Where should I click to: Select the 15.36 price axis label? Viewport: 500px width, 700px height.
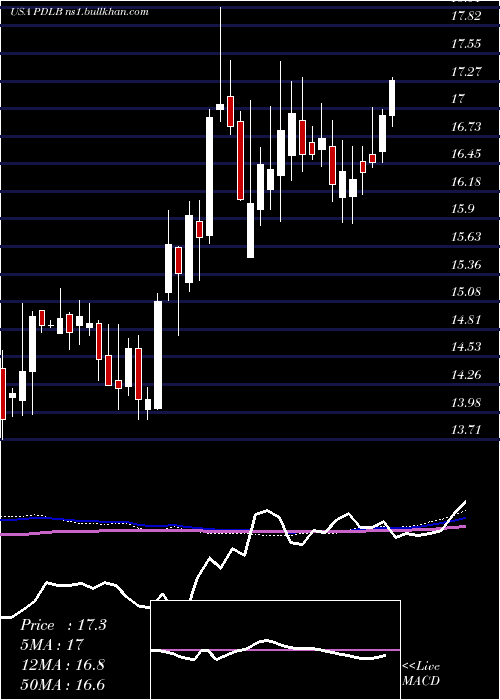467,264
